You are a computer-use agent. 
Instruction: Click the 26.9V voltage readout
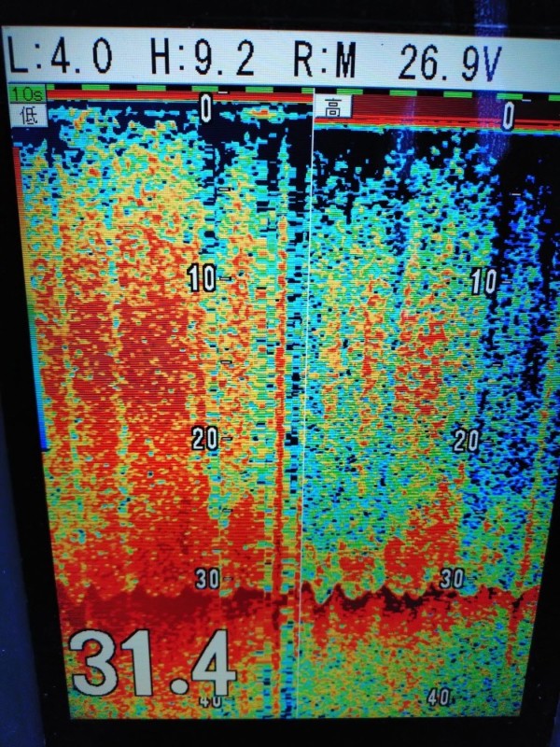pos(449,62)
